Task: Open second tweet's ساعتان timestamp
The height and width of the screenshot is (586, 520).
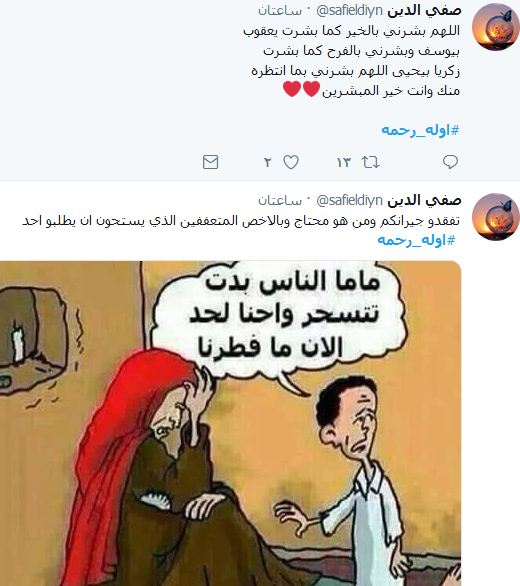Action: point(280,201)
